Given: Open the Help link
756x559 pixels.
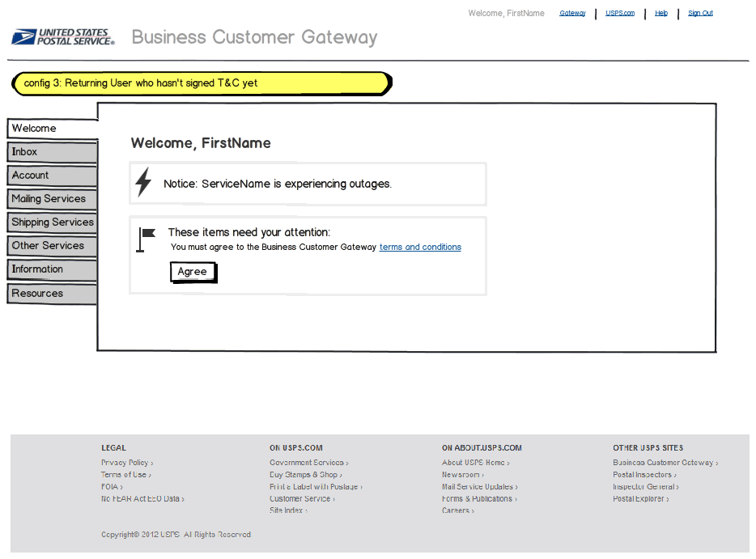Looking at the screenshot, I should click(661, 13).
